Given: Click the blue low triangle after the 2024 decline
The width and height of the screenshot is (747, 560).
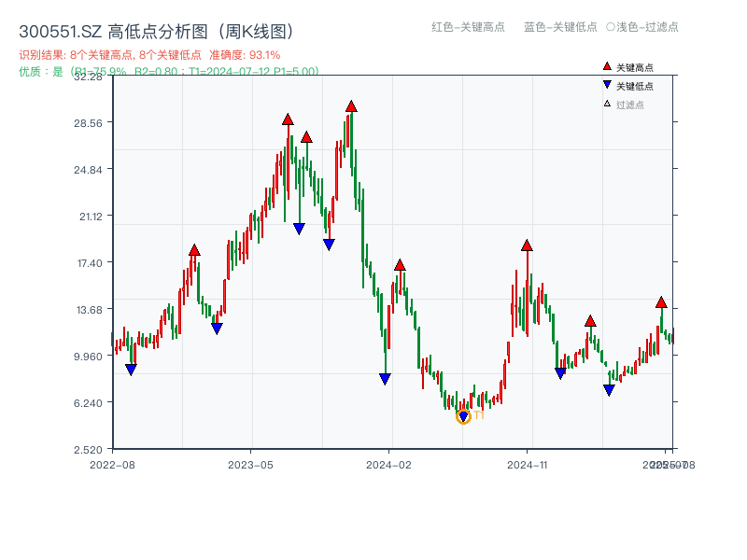Looking at the screenshot, I should [x=384, y=377].
